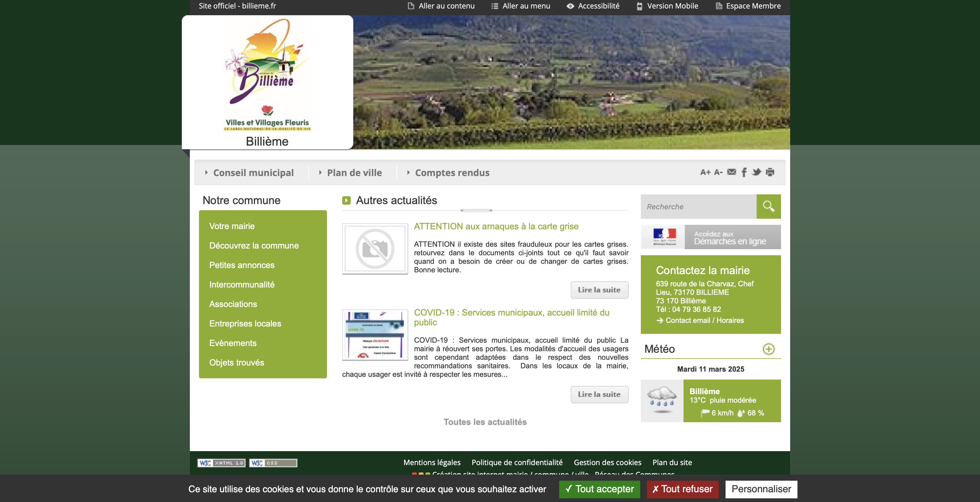Click the Recherche search field
The image size is (980, 502).
click(x=698, y=207)
